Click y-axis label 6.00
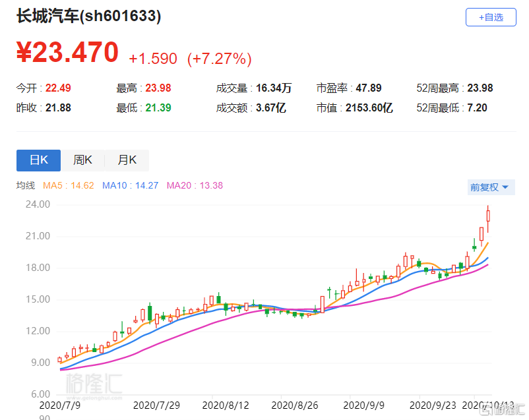This screenshot has height=420, width=529. (x=40, y=394)
